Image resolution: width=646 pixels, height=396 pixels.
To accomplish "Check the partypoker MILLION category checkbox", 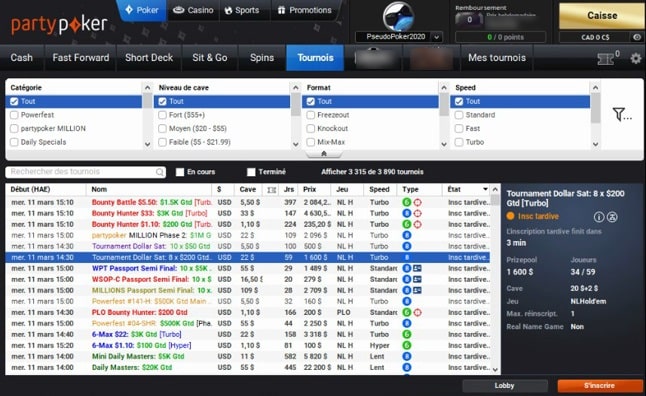I will [14, 129].
